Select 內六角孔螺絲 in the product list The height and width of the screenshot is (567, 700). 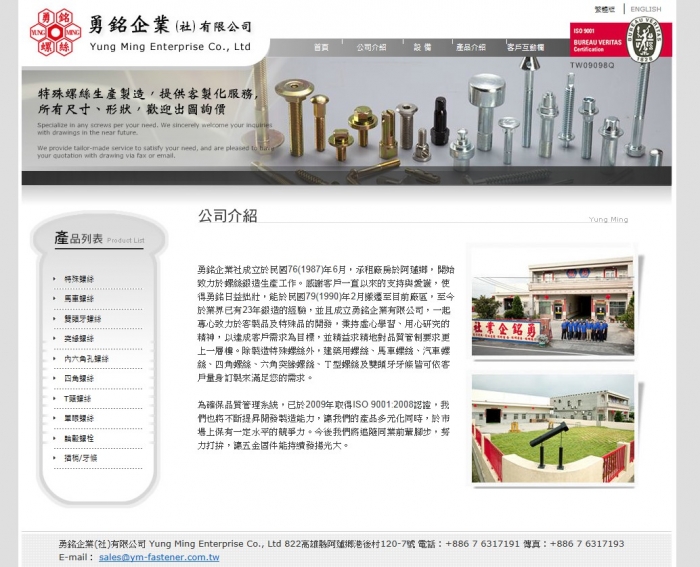(86, 359)
